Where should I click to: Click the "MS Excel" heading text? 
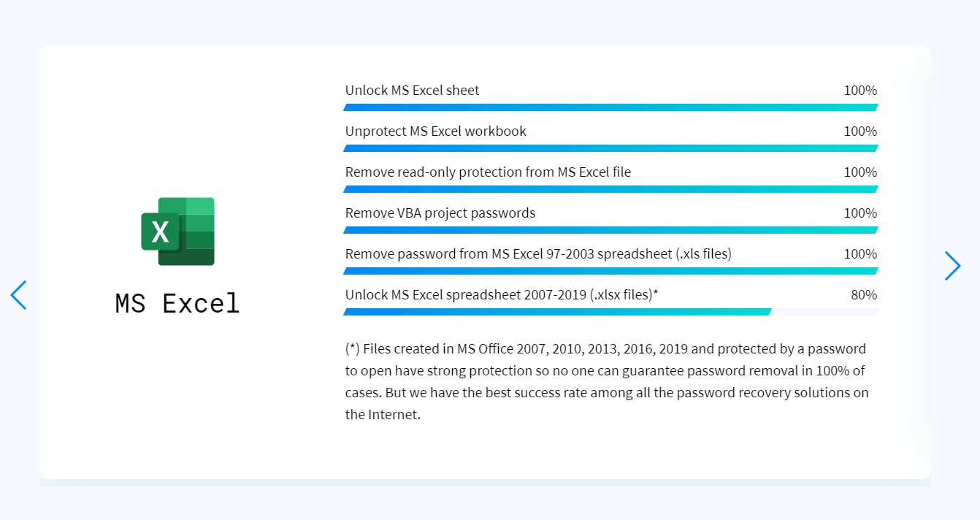click(177, 303)
